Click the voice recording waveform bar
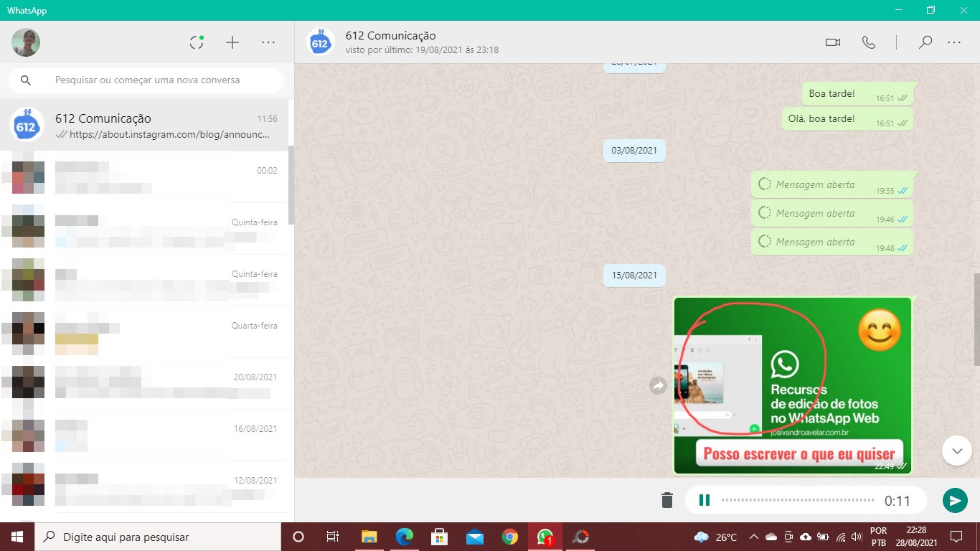 click(x=798, y=500)
